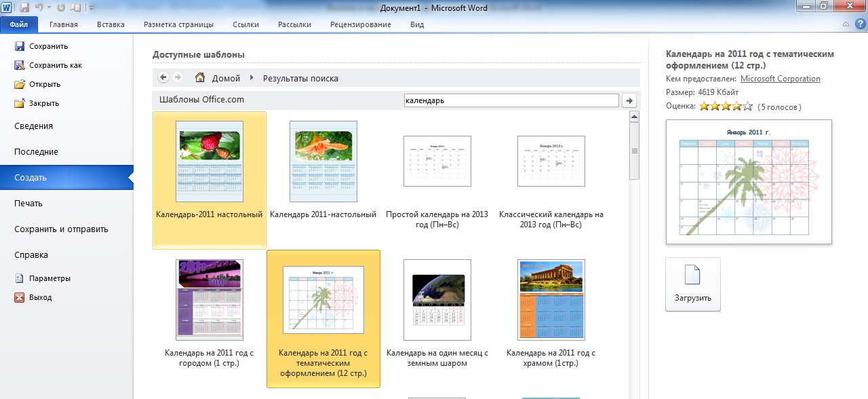Open Word Help via the question mark icon
868x399 pixels.
click(x=859, y=24)
